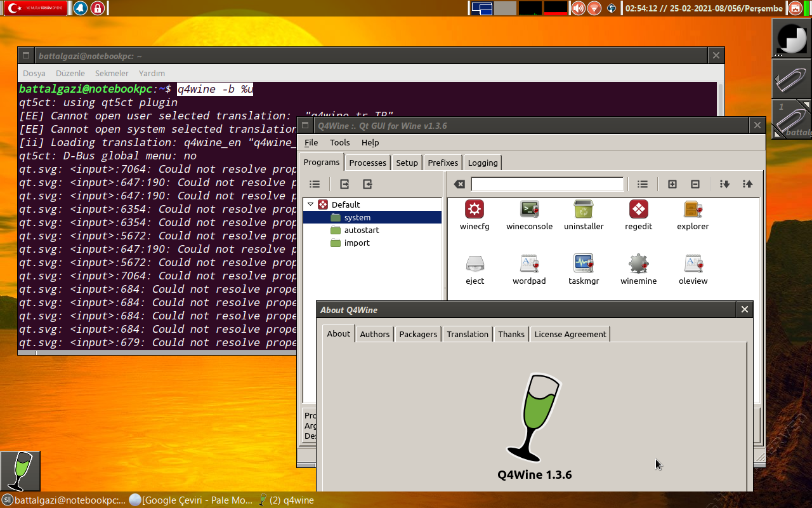This screenshot has width=812, height=508.
Task: Select the uninstaller program icon
Action: (x=584, y=215)
